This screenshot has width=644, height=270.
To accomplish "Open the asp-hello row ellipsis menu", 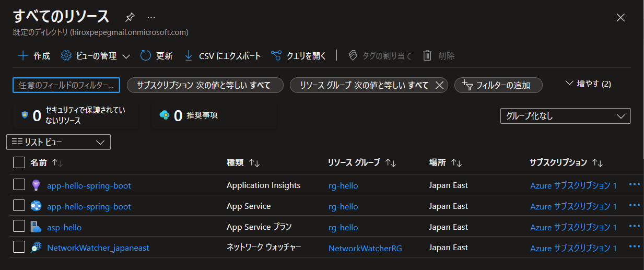I will 635,226.
